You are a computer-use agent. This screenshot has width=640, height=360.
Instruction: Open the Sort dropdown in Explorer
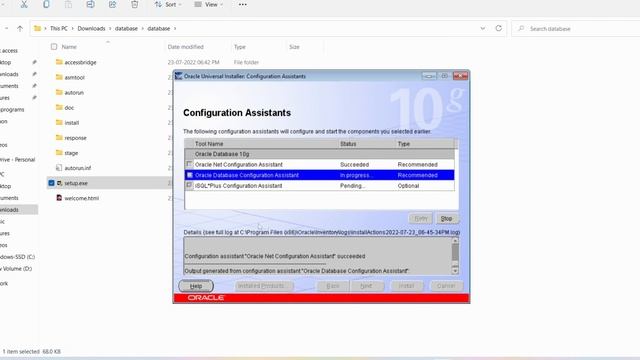(x=168, y=4)
